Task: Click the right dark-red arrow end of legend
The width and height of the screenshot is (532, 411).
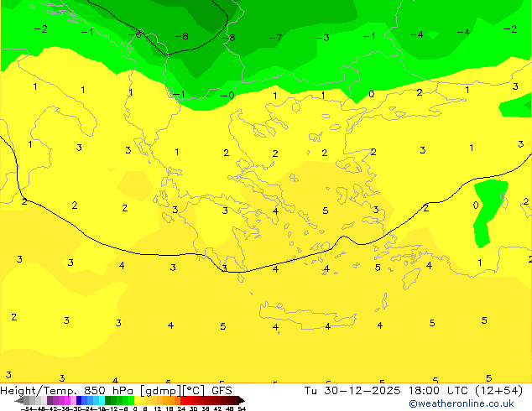Action: 242,401
